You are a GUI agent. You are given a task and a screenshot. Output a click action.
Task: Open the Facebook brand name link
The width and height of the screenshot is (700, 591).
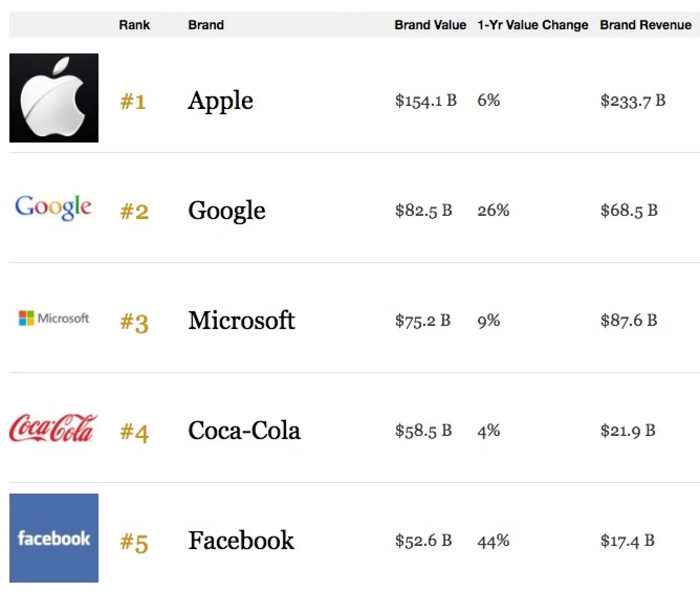point(241,541)
